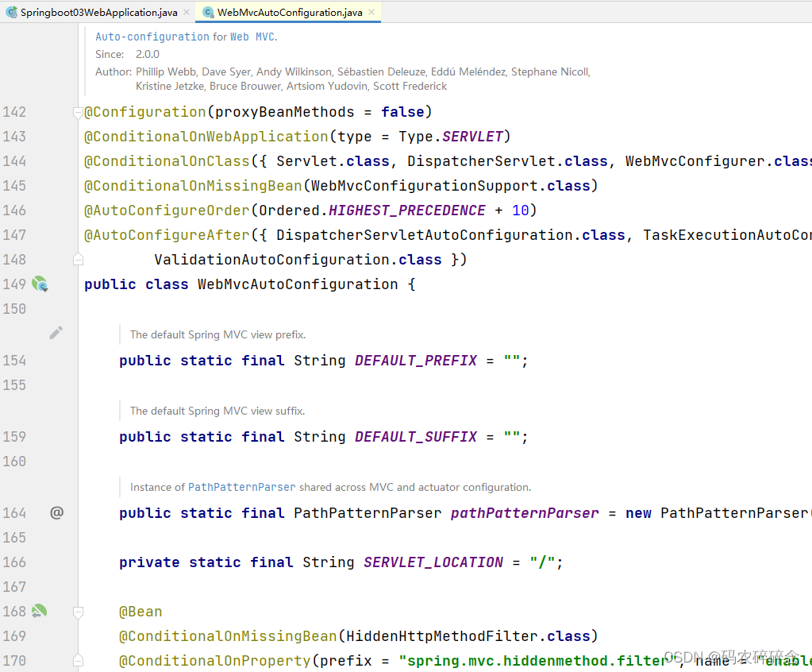Click the "spring.mvc.hiddenmethod.filter" string

(537, 661)
